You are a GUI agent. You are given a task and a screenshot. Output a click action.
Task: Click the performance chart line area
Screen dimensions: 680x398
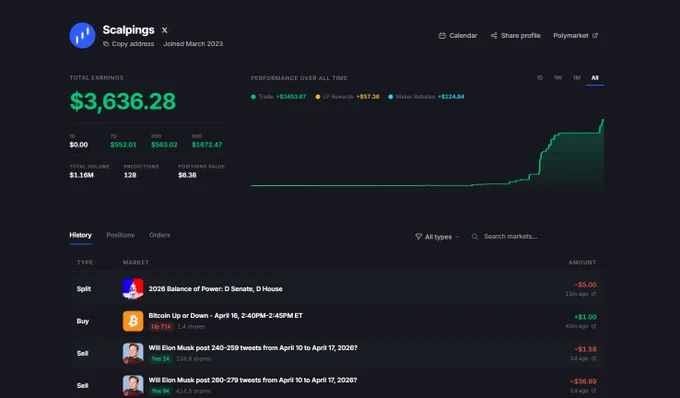pos(427,154)
